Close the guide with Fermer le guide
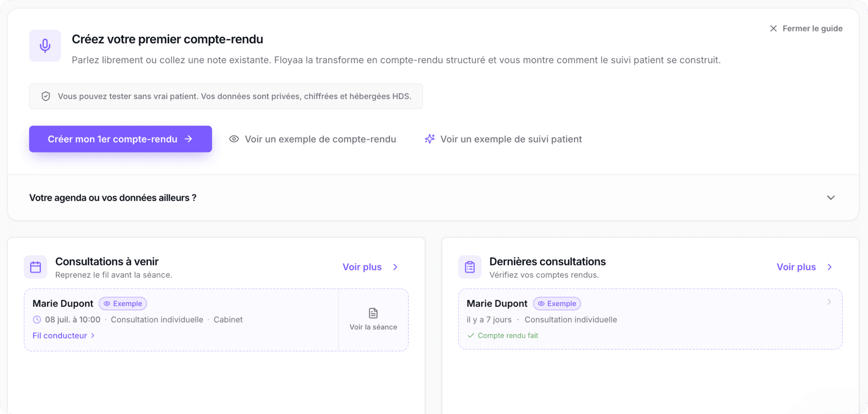 pyautogui.click(x=805, y=28)
